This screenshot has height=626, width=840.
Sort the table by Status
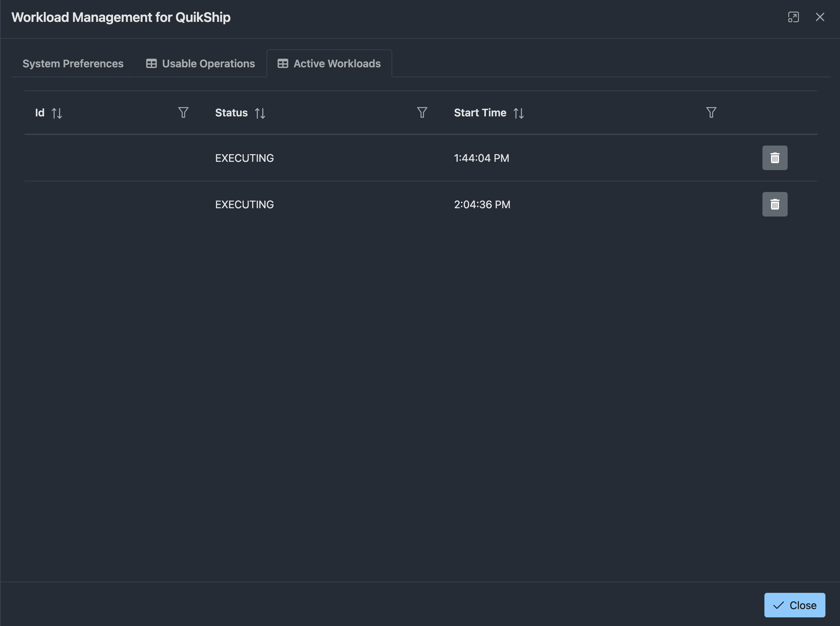[x=260, y=113]
